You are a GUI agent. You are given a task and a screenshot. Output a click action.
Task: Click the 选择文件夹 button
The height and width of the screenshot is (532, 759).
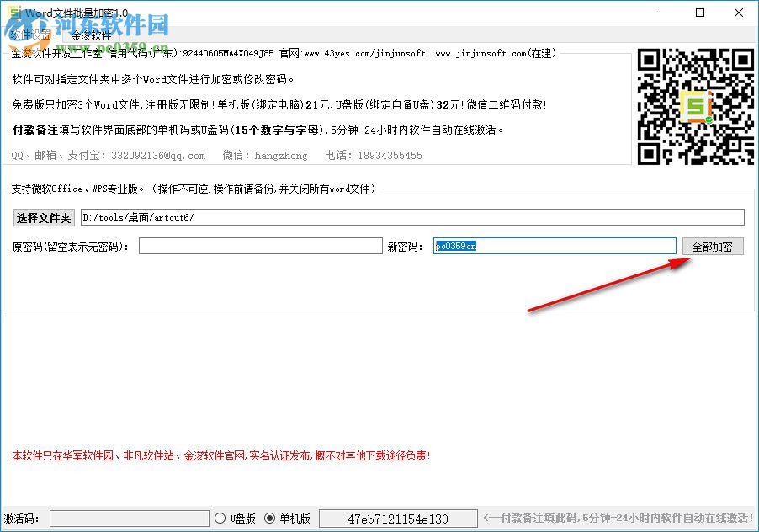pyautogui.click(x=43, y=217)
